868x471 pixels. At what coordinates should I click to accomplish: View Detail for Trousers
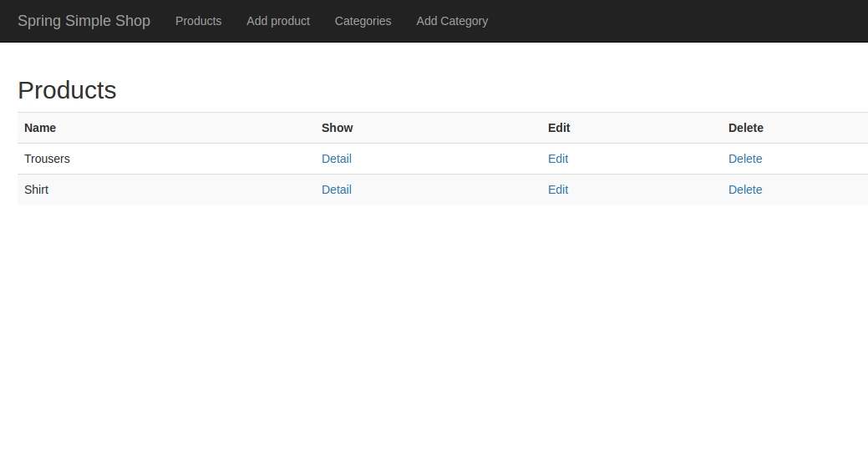tap(337, 159)
